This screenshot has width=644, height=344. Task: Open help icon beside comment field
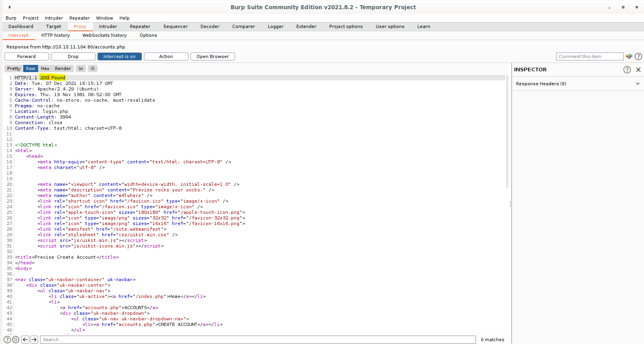tap(638, 56)
